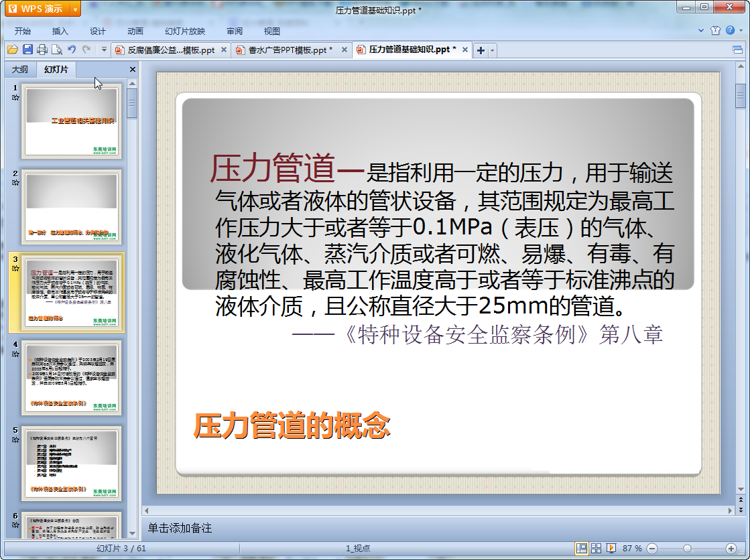Zoom out with the minus button
The height and width of the screenshot is (560, 750).
pos(652,549)
